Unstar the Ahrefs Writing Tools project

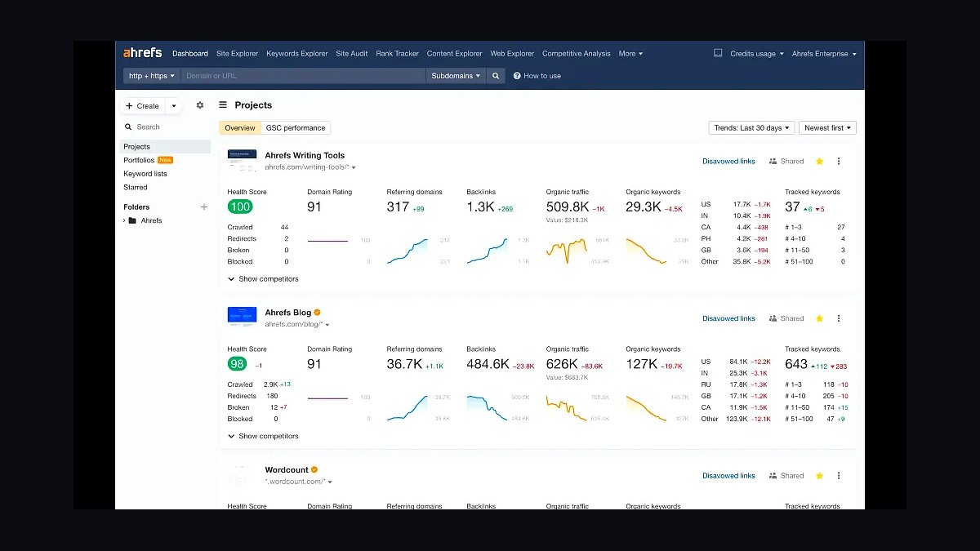pyautogui.click(x=819, y=162)
